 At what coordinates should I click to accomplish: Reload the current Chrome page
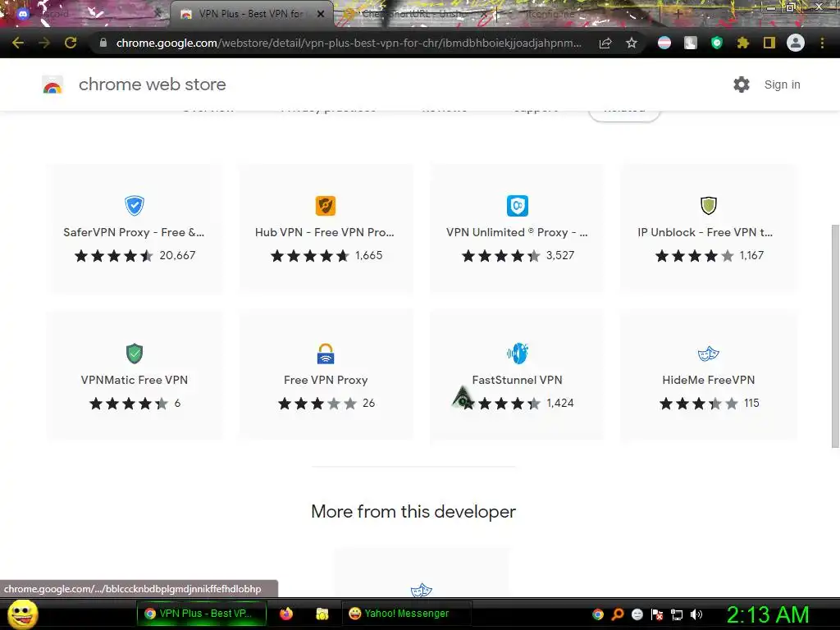pyautogui.click(x=71, y=43)
